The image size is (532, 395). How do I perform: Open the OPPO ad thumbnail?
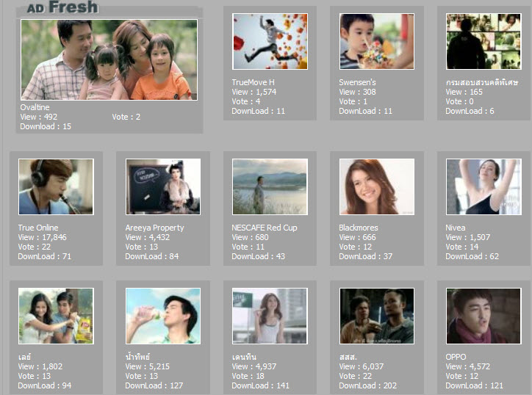coord(484,316)
